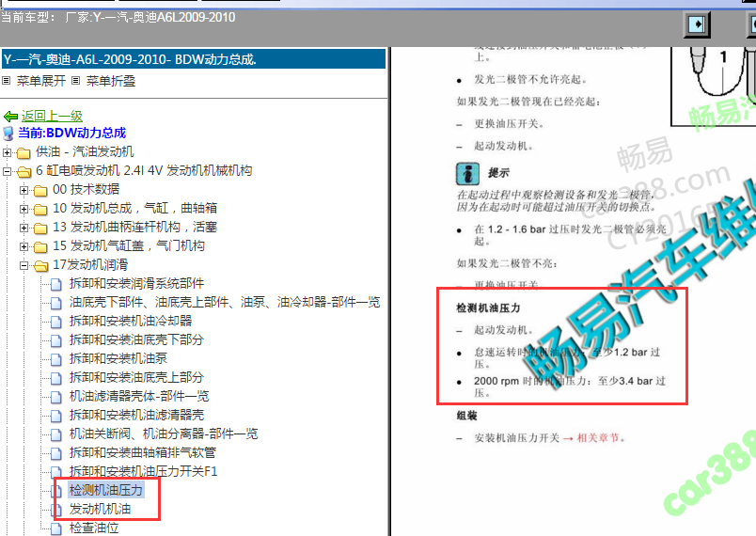Open 油底壳下部件、油底壳上部件、油泵 overview
Viewport: 756px width, 536px height.
click(225, 302)
